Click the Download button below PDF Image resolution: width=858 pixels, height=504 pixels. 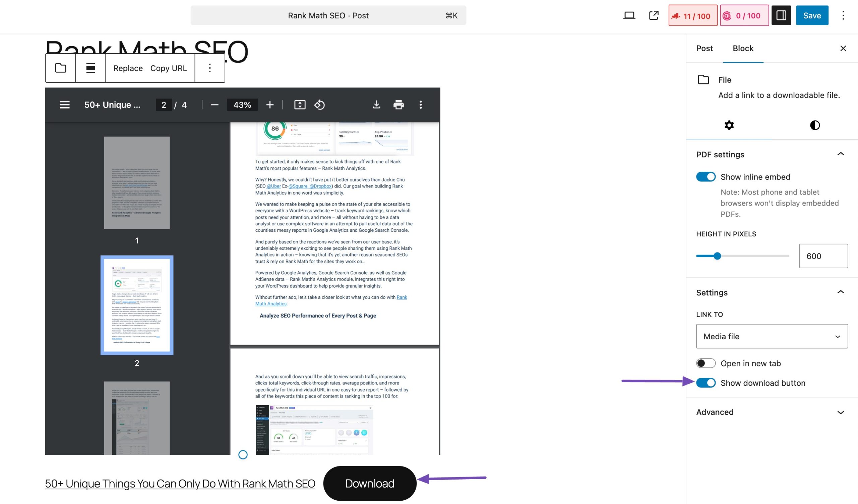point(369,483)
